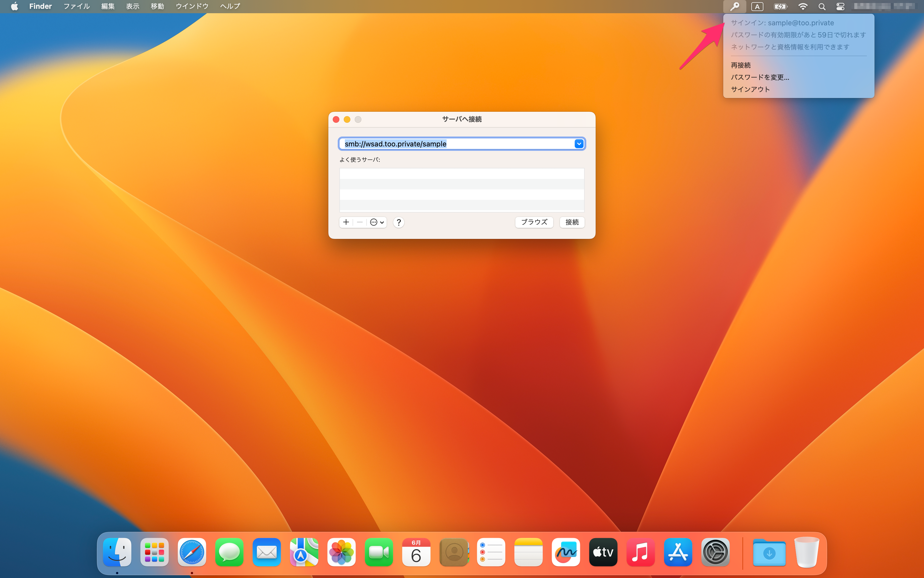Click the よく使うサーバ favorites list
This screenshot has width=924, height=578.
pos(462,190)
